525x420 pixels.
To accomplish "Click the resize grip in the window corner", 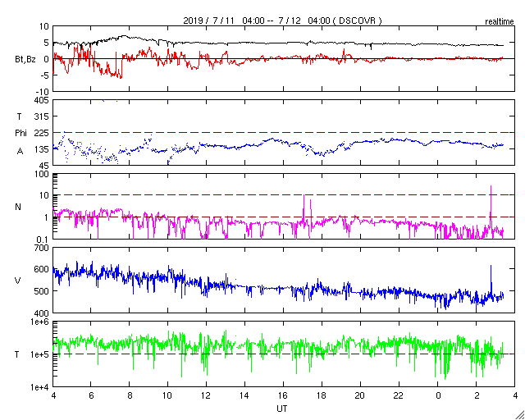I will click(521, 416).
